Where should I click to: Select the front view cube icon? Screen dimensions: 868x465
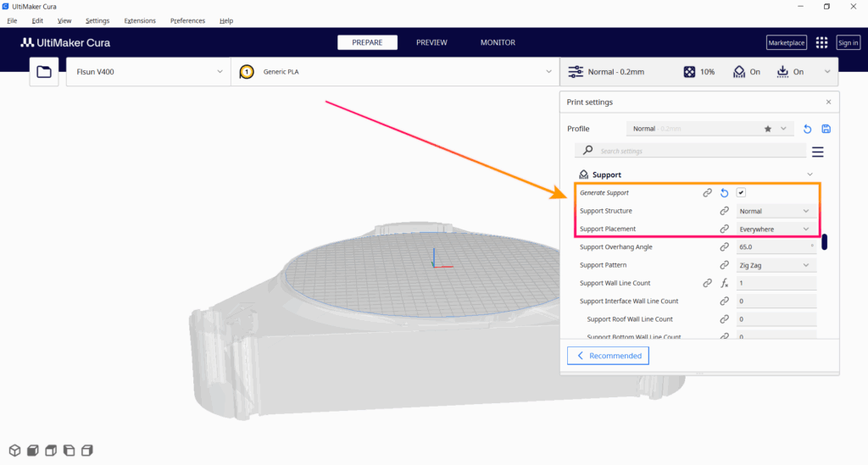[33, 451]
